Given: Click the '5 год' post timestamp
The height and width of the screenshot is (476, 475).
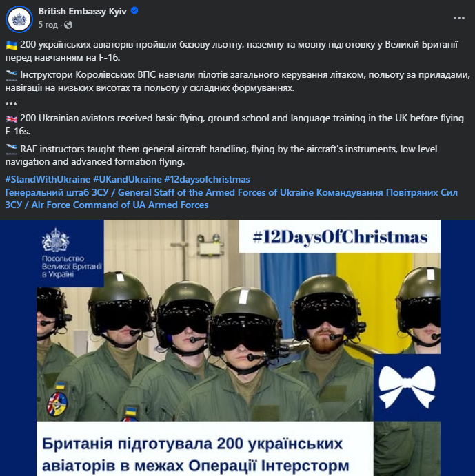Looking at the screenshot, I should tap(48, 25).
